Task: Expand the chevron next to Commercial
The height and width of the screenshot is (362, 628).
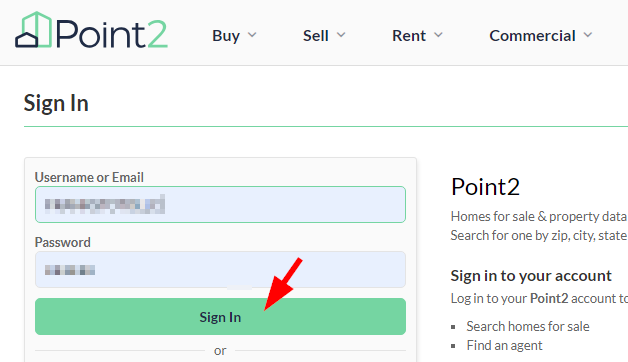Action: click(x=588, y=35)
